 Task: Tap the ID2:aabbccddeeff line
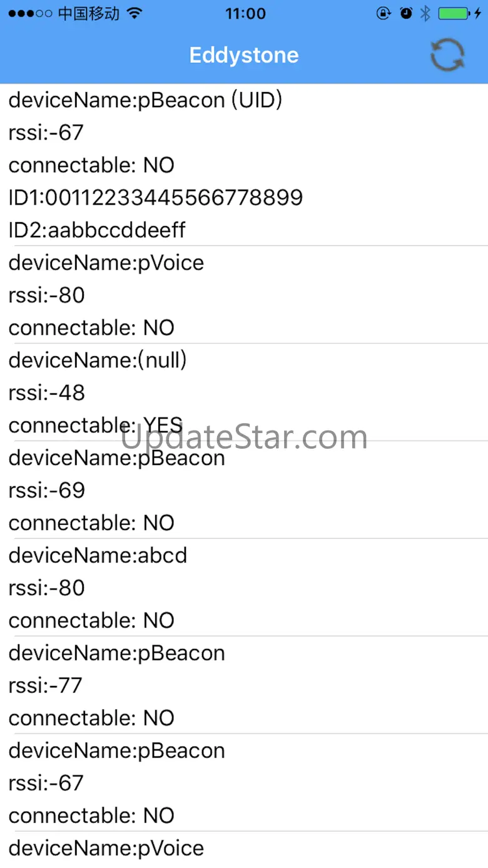97,230
